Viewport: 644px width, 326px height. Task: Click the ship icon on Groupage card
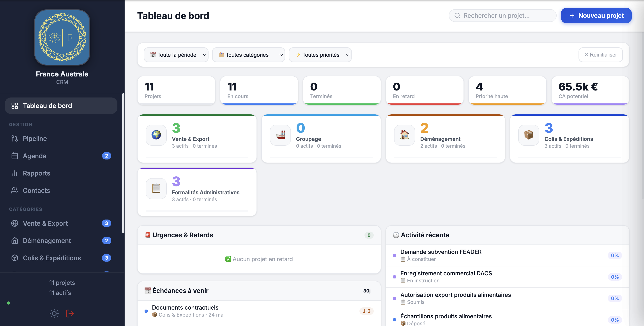click(x=281, y=135)
